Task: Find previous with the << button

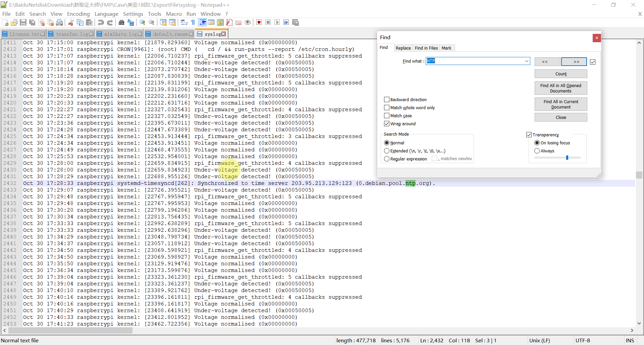Action: (x=547, y=62)
